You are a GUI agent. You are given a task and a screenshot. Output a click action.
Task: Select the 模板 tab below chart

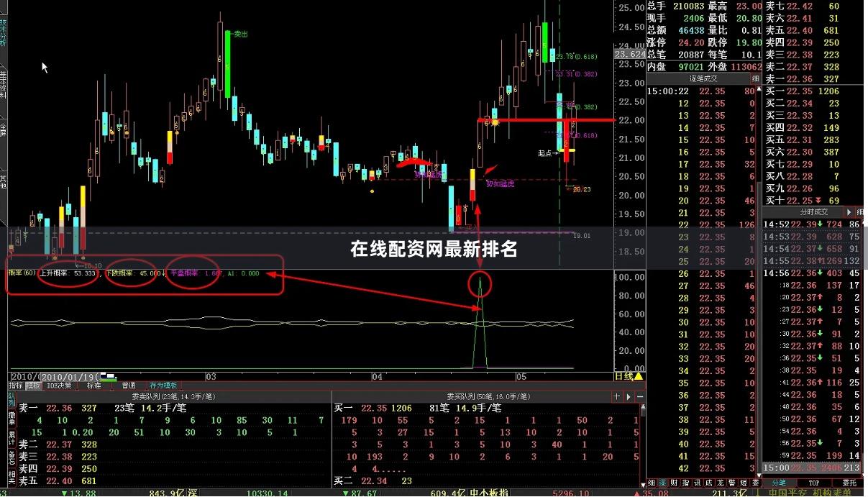[x=33, y=386]
